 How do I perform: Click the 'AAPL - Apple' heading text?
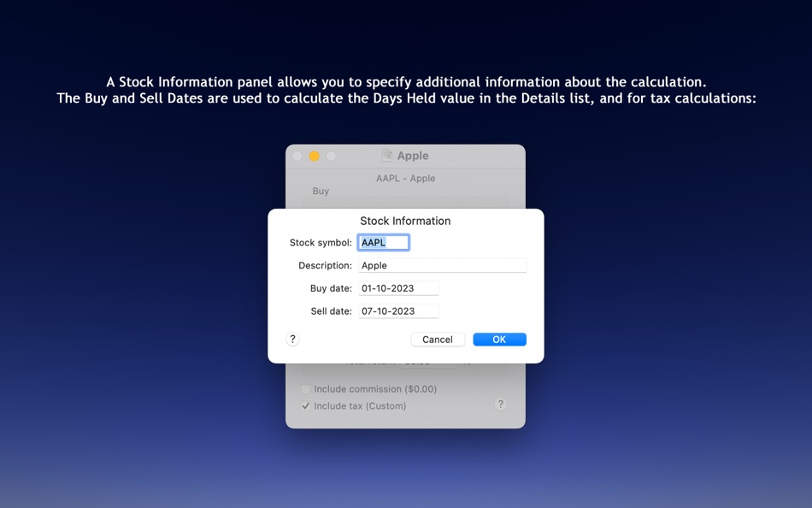(x=405, y=178)
